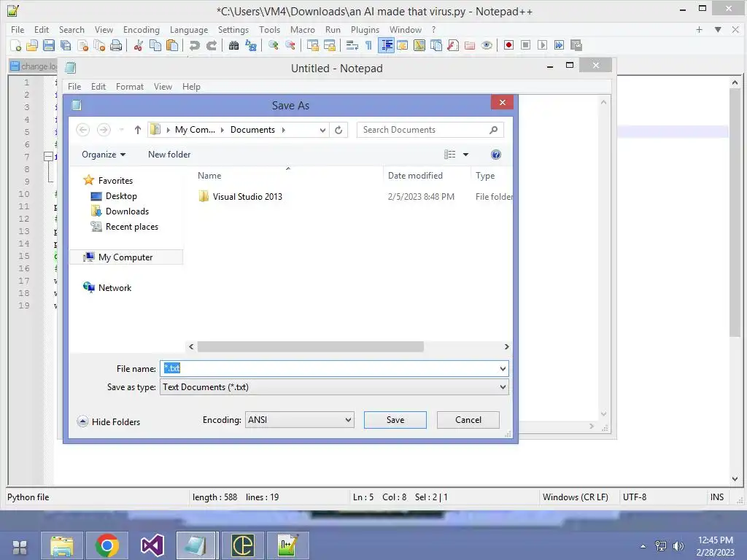Refresh the Documents folder listing
Screen dimensions: 747x560
tap(338, 130)
